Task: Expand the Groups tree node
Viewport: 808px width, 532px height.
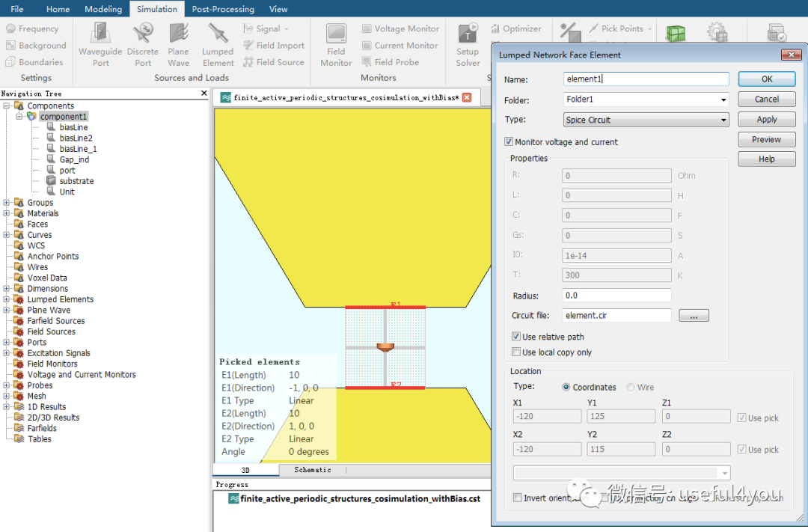Action: pos(7,203)
